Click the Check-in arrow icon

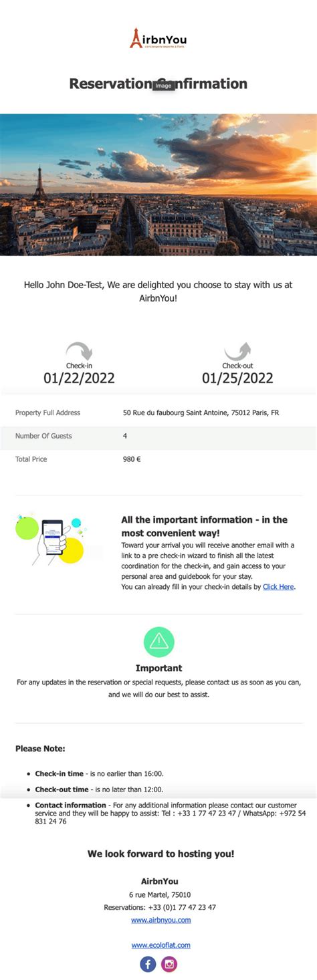pos(79,352)
